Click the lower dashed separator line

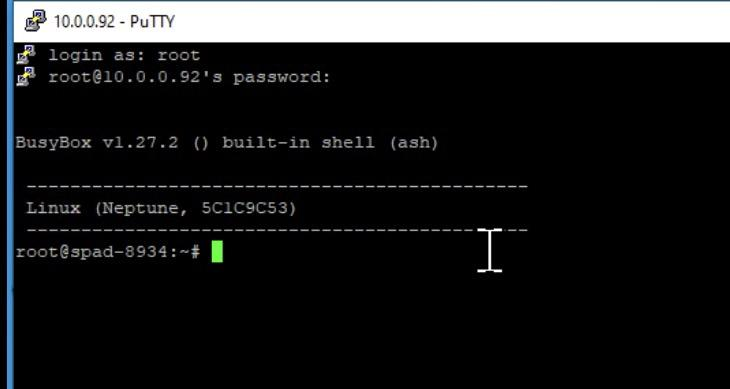point(277,230)
